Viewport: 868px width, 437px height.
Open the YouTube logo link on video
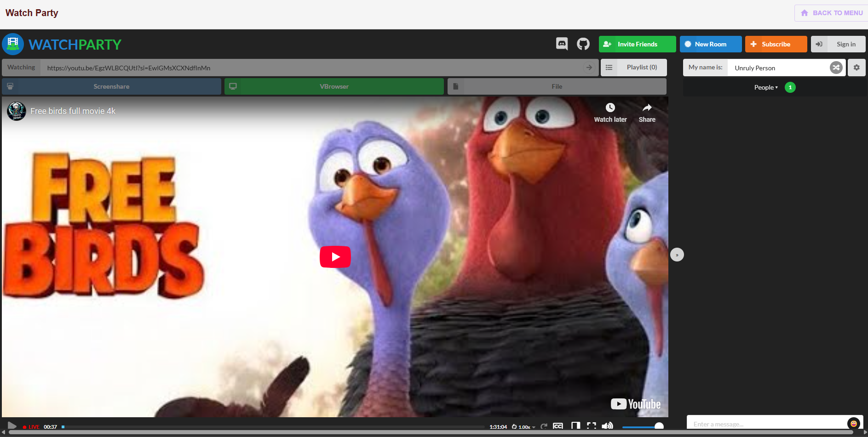(x=636, y=404)
